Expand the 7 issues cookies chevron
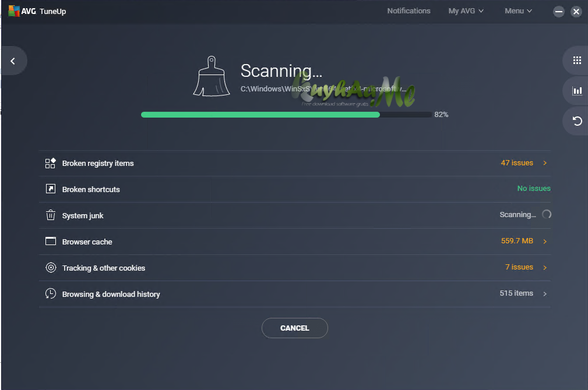588x390 pixels. [x=545, y=268]
